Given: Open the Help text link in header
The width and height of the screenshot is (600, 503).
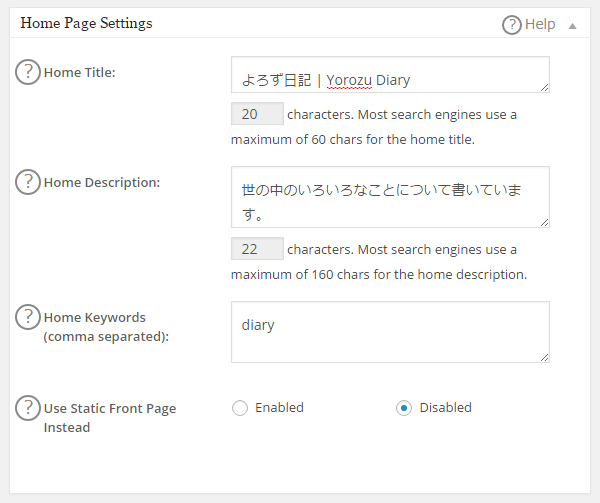Looking at the screenshot, I should [x=540, y=24].
